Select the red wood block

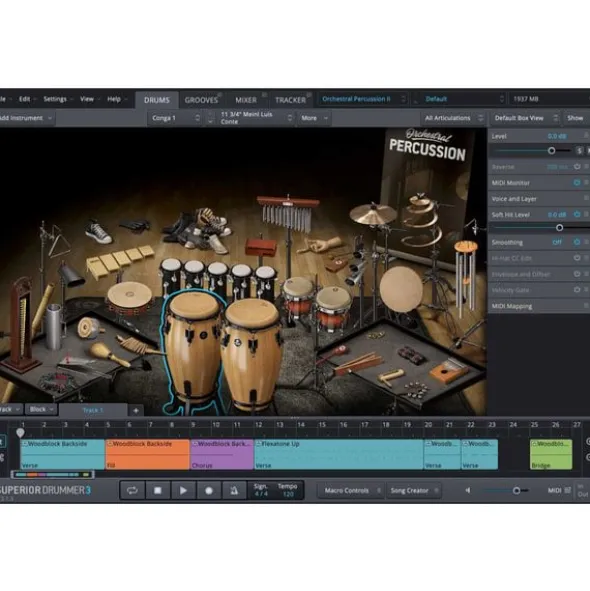pyautogui.click(x=261, y=247)
